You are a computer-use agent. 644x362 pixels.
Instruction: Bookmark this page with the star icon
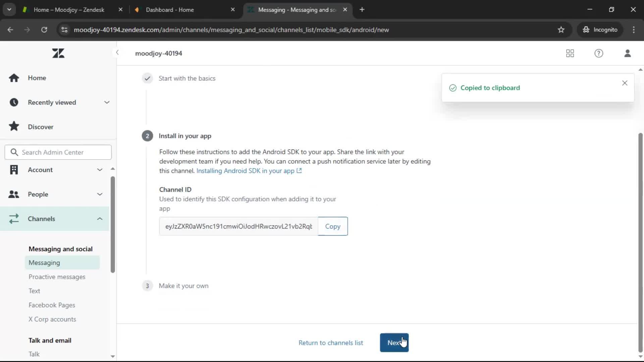point(561,30)
